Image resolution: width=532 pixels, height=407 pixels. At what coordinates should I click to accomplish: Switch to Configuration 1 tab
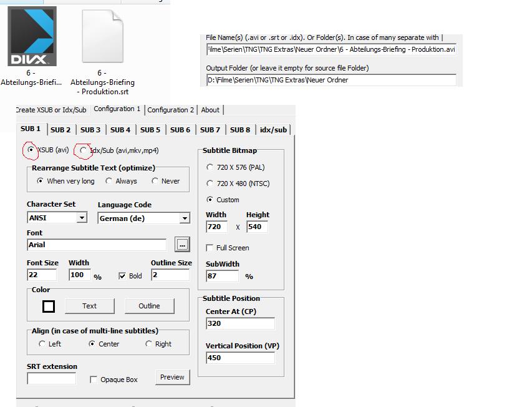pyautogui.click(x=117, y=109)
